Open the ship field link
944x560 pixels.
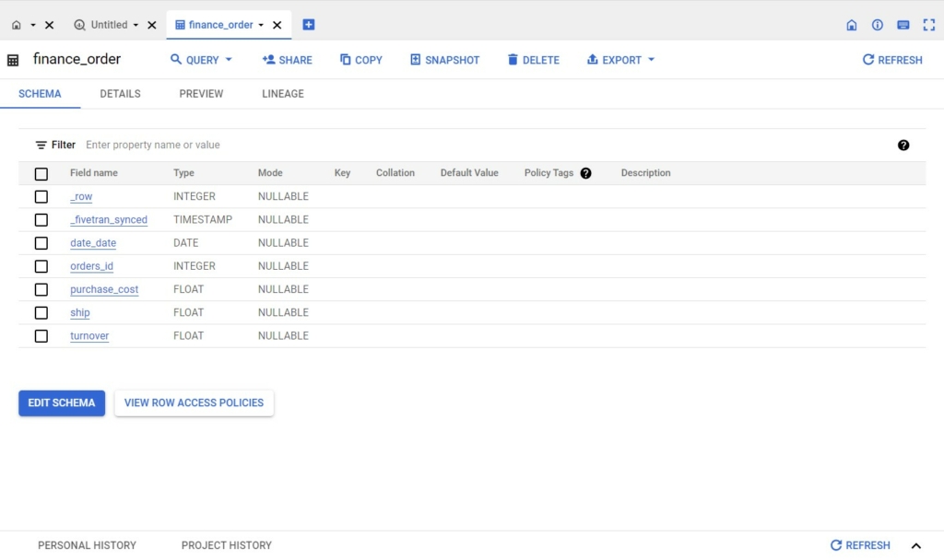point(80,313)
